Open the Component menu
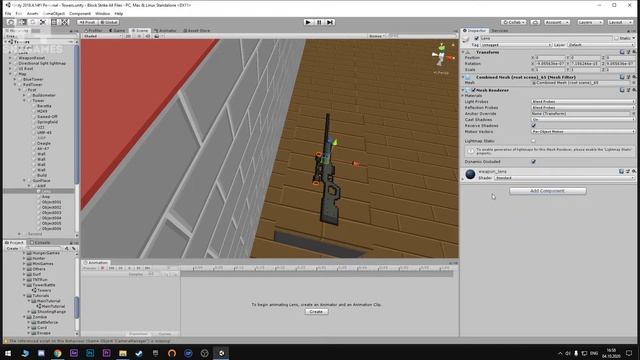Image resolution: width=640 pixels, height=360 pixels. tap(80, 13)
